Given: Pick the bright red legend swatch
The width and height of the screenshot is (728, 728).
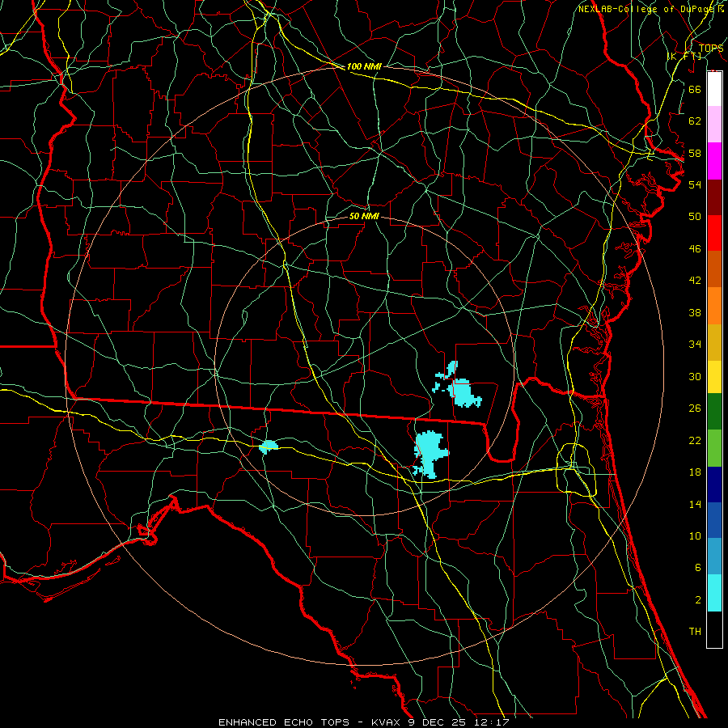Looking at the screenshot, I should [714, 233].
